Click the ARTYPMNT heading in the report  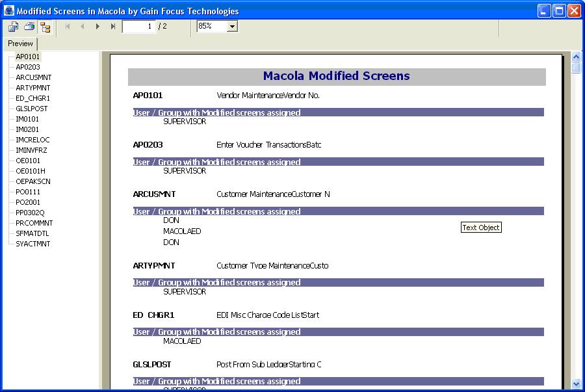(x=153, y=266)
